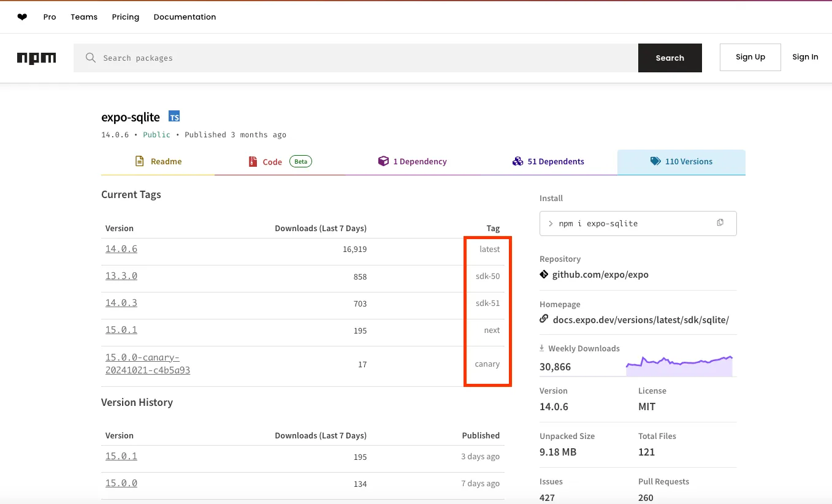Click the Dependency cube icon
Viewport: 832px width, 504px height.
383,161
